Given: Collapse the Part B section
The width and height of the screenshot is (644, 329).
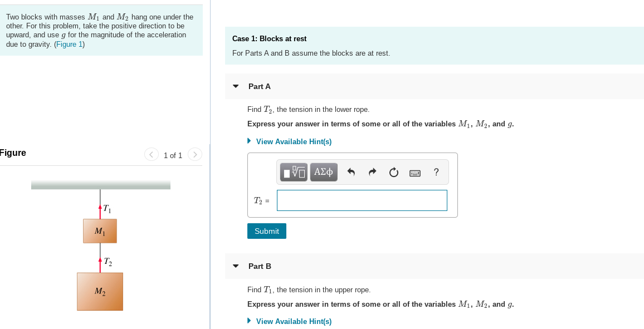Looking at the screenshot, I should (x=235, y=266).
